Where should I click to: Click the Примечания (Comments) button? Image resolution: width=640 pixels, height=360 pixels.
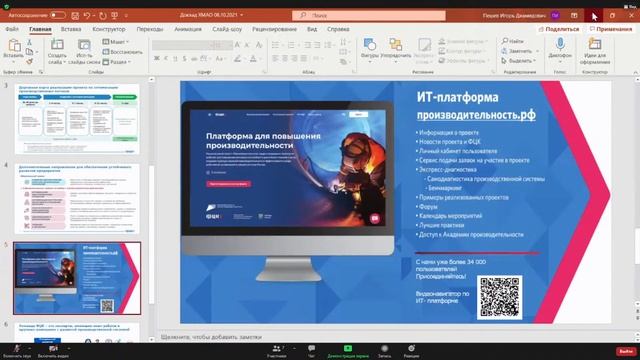(x=611, y=29)
